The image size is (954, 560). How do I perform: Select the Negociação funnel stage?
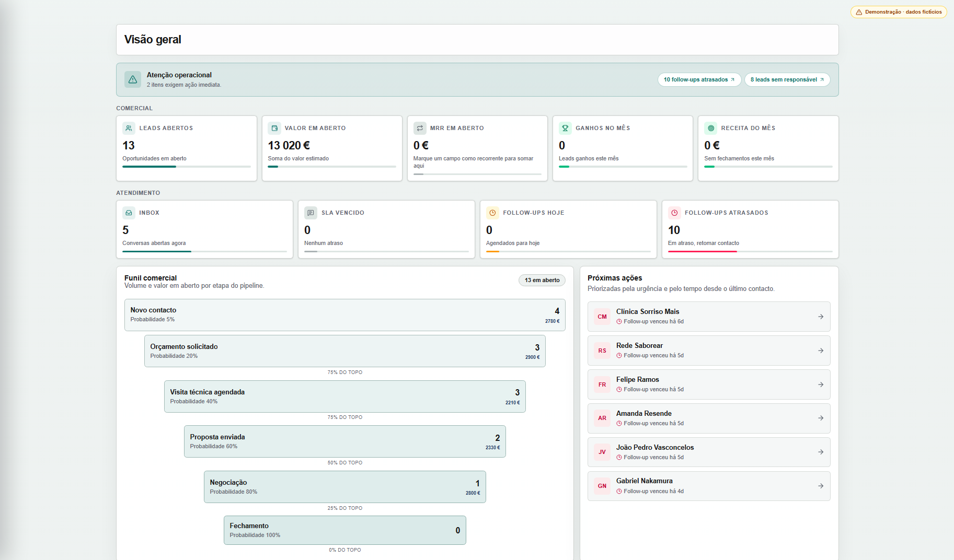(x=344, y=487)
